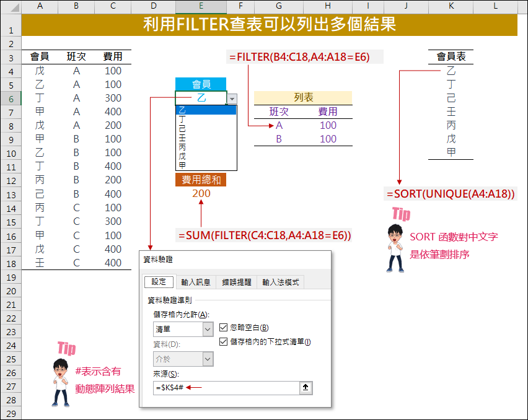Screen dimensions: 528x420
Task: Click cell K4 containing 乙
Action: (451, 71)
